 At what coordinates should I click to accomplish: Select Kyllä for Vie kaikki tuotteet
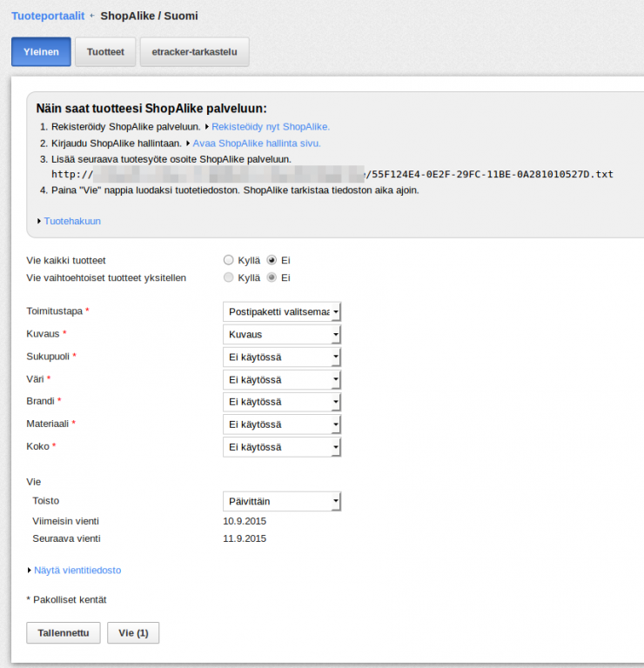(x=229, y=260)
